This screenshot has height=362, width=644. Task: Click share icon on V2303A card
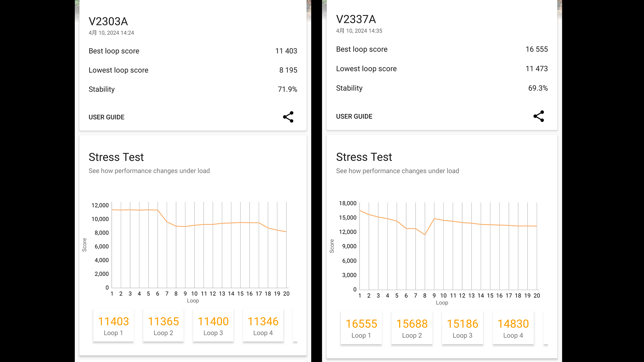(288, 117)
